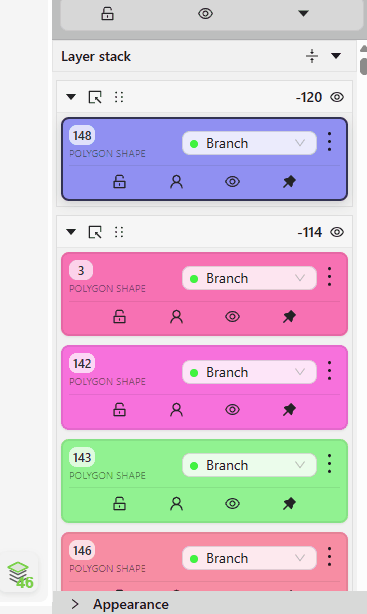
Task: Open the Branch label selector on polygon 146
Action: pos(249,558)
